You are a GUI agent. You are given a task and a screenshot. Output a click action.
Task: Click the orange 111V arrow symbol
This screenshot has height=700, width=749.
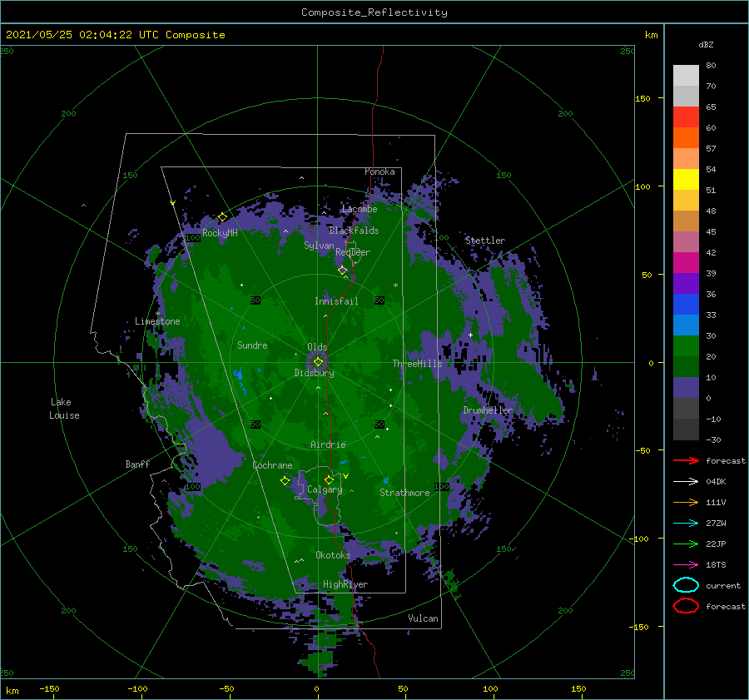click(686, 502)
